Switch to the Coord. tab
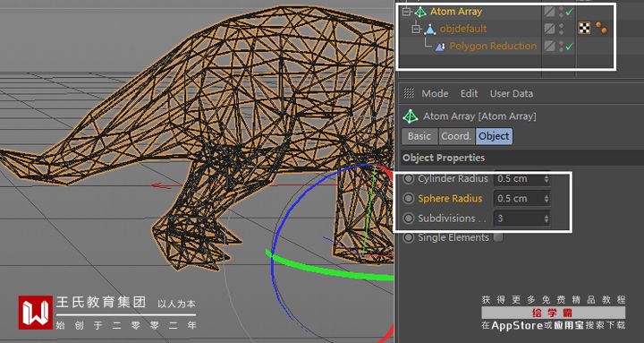This screenshot has height=343, width=644. point(456,136)
